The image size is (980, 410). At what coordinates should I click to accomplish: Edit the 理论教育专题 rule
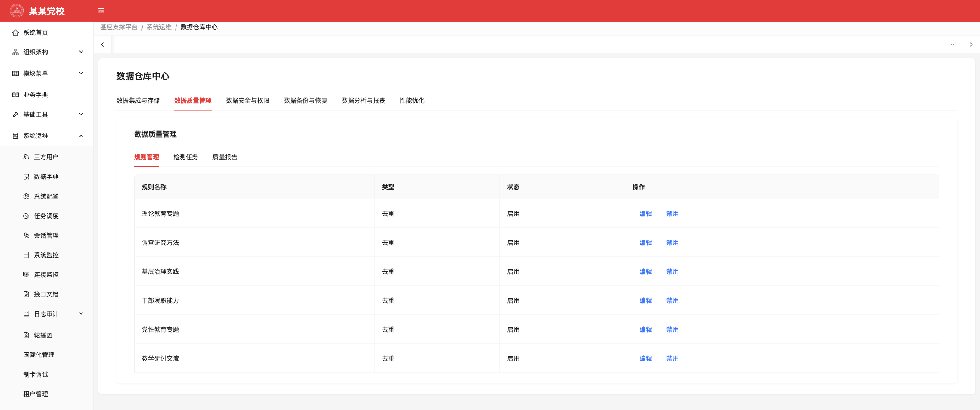[x=645, y=214]
